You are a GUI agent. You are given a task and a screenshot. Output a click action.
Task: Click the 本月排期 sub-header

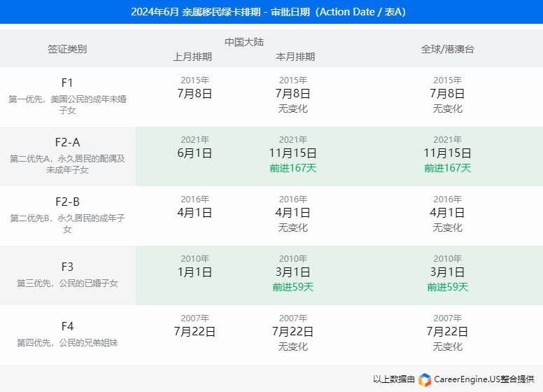coord(295,57)
